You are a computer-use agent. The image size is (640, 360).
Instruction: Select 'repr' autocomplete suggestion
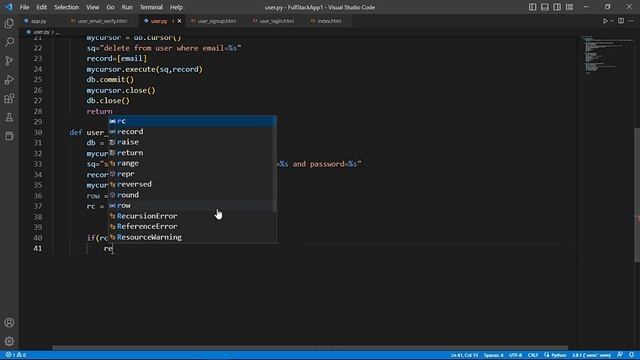(192, 174)
